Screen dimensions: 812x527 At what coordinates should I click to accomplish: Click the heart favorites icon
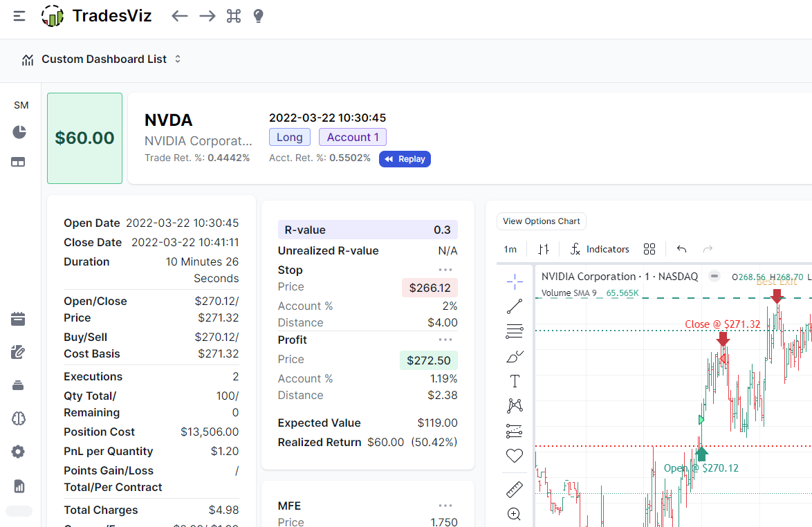point(515,456)
